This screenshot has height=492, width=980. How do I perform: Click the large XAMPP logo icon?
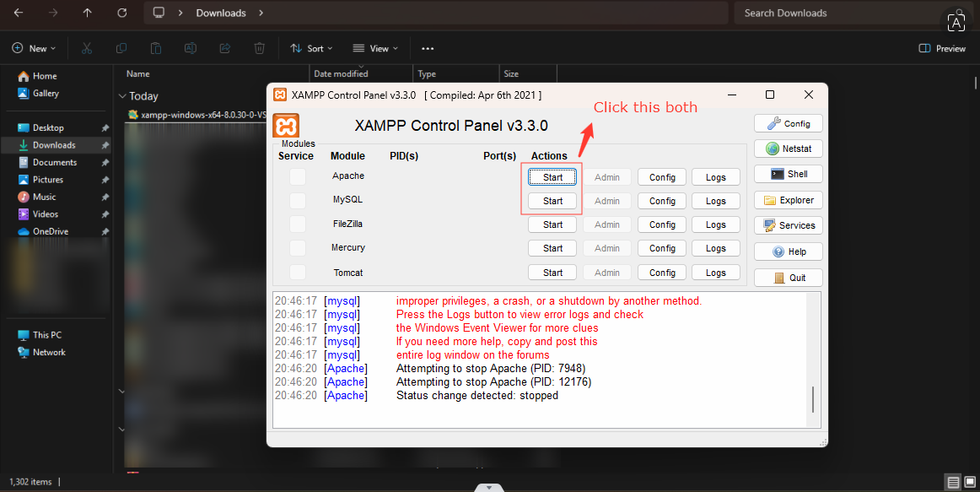(286, 126)
